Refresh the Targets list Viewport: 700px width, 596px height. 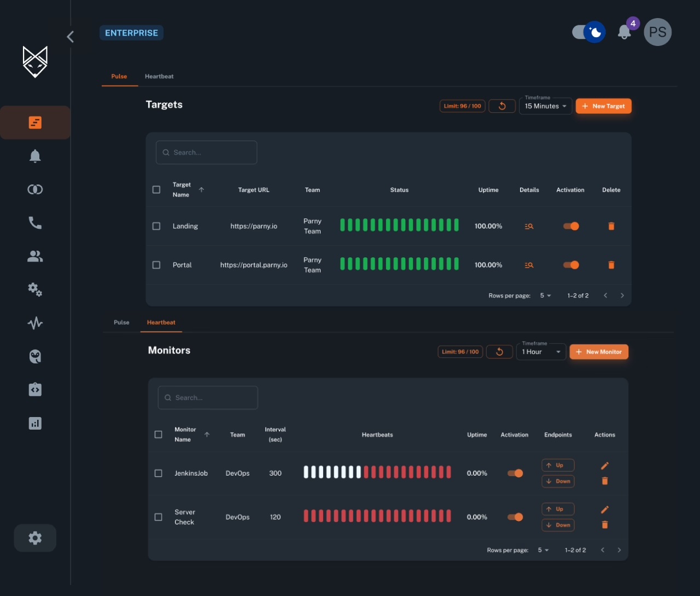[x=502, y=106]
